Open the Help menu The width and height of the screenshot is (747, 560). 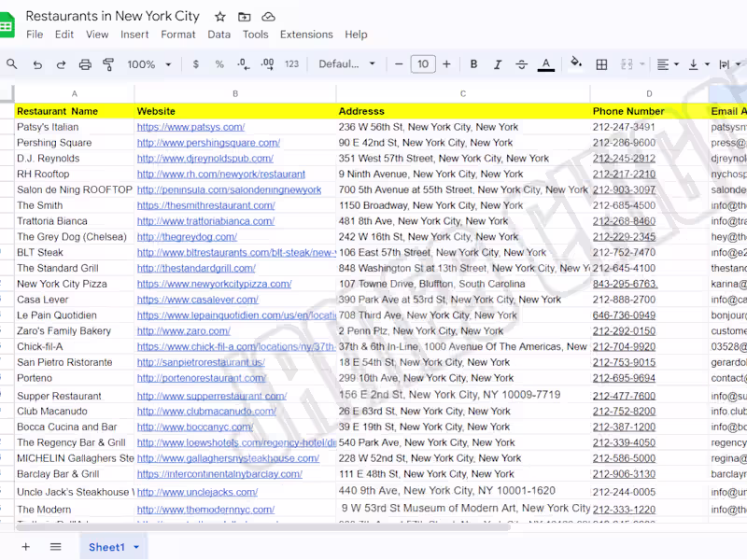tap(357, 35)
